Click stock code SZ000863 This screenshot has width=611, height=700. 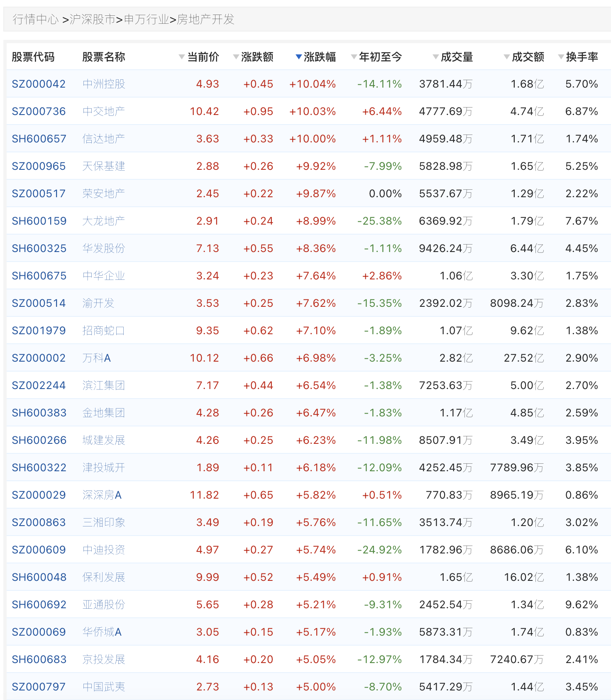point(39,522)
